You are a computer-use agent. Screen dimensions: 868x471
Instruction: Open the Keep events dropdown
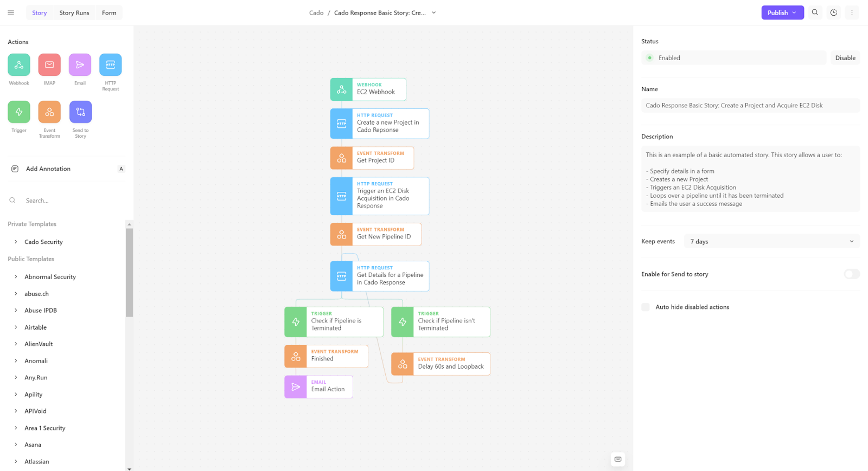point(772,242)
